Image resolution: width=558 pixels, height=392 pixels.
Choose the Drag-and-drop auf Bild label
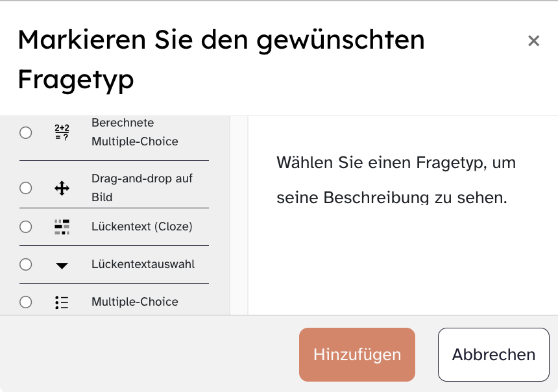tap(141, 188)
